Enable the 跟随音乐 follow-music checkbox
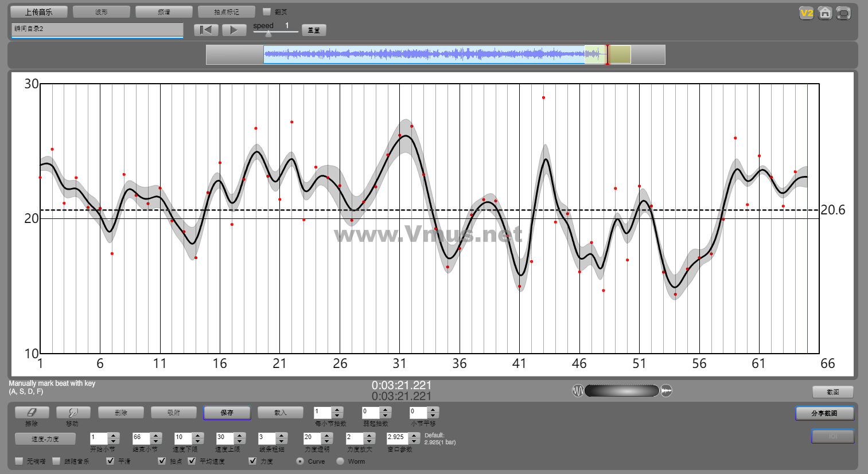Screen dimensions: 868x474 pos(56,461)
